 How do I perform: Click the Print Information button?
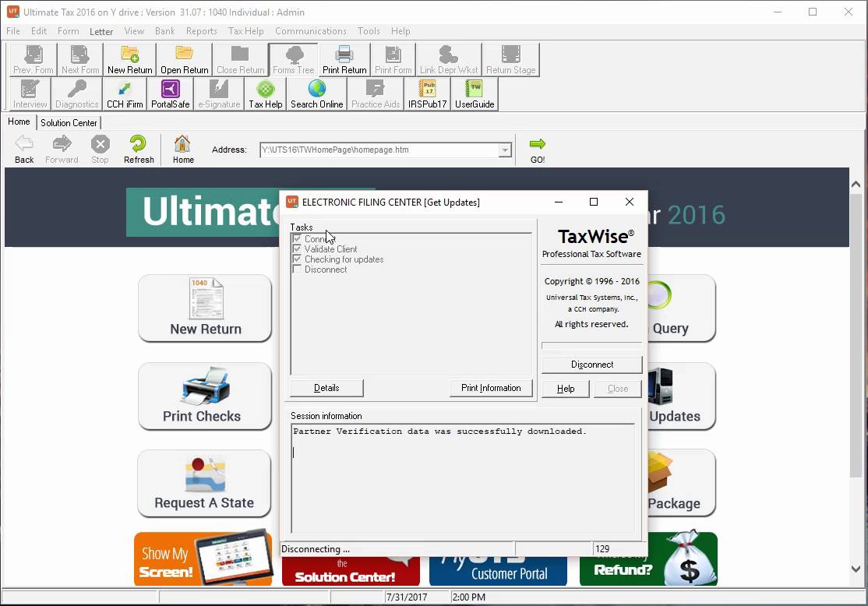491,388
